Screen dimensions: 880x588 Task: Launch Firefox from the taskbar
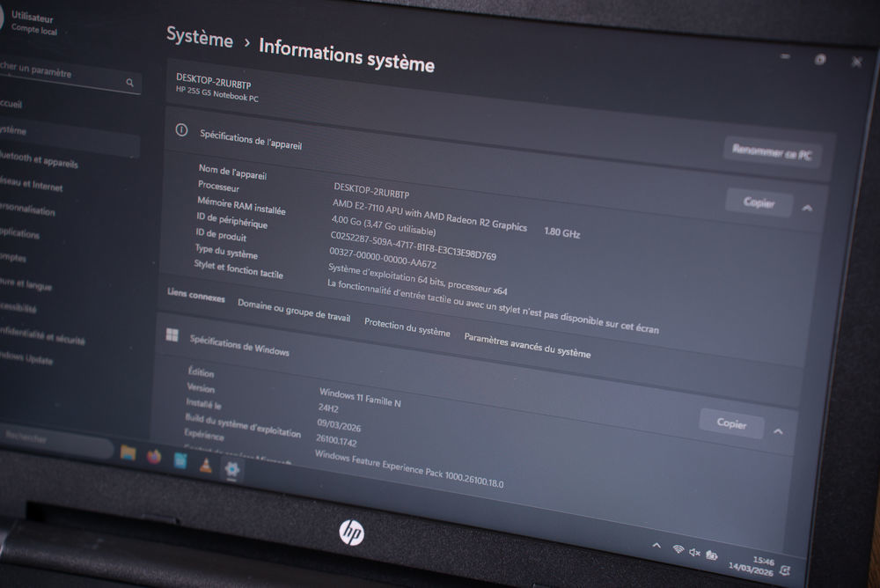tap(154, 456)
